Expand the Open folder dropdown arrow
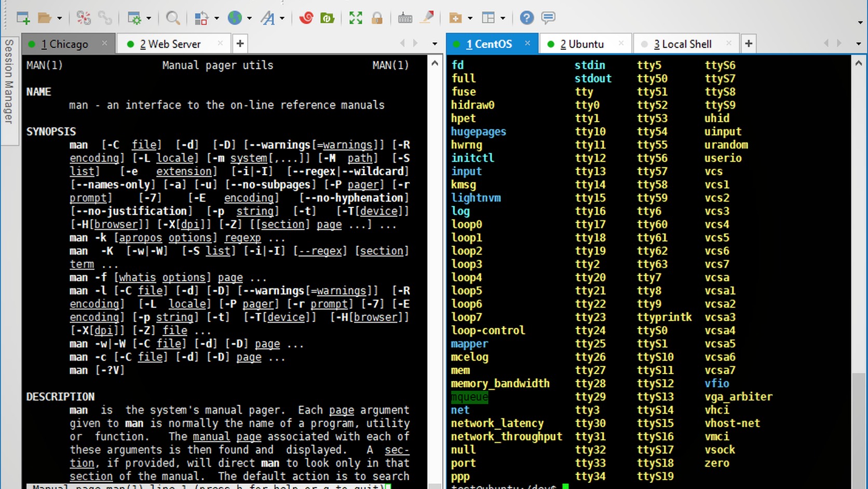The height and width of the screenshot is (489, 868). tap(60, 18)
